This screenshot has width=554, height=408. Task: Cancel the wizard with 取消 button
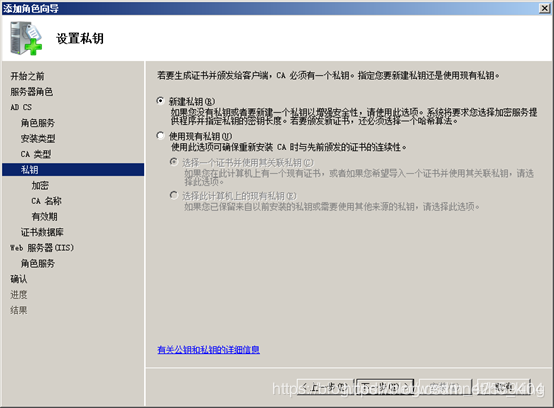click(503, 388)
